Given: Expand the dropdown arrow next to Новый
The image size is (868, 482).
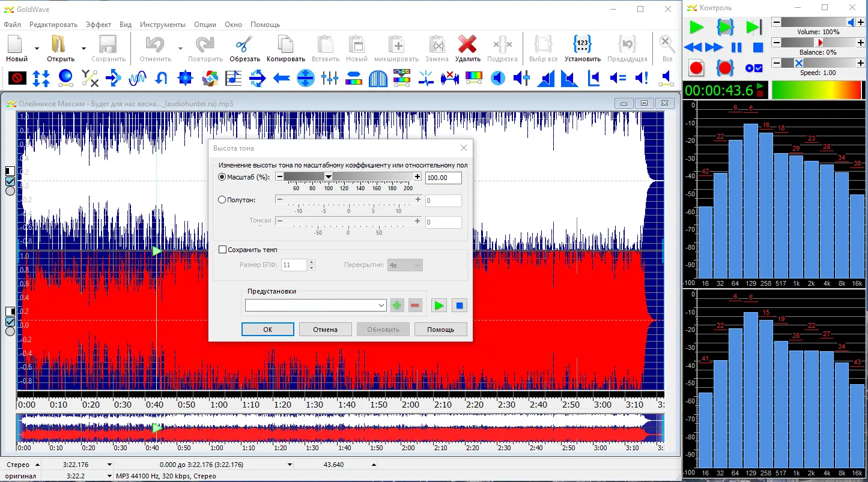Looking at the screenshot, I should pyautogui.click(x=37, y=49).
